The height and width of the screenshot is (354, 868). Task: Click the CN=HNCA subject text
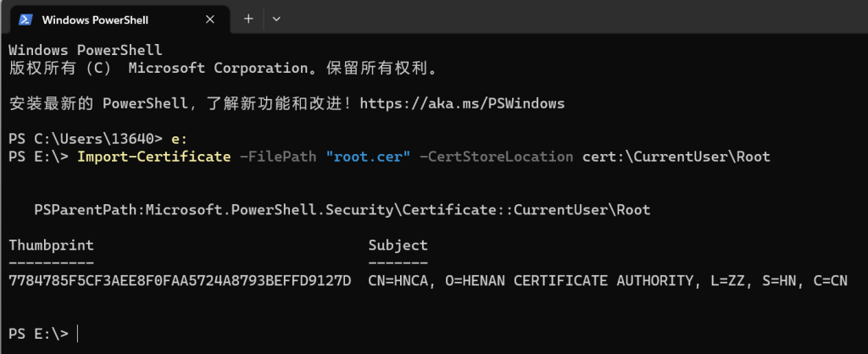pos(398,280)
